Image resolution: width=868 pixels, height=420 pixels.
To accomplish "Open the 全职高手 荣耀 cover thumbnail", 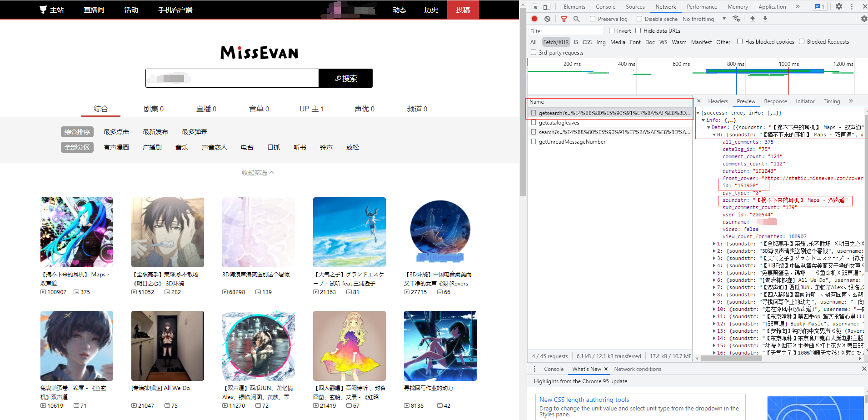I will [x=168, y=232].
